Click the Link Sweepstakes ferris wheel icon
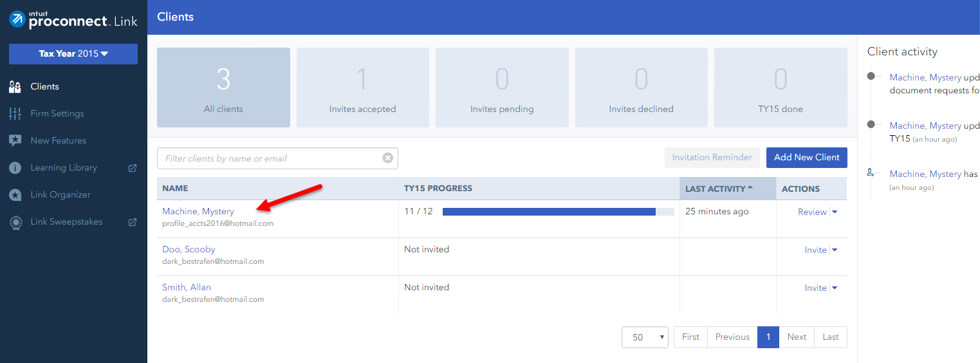 pyautogui.click(x=15, y=222)
